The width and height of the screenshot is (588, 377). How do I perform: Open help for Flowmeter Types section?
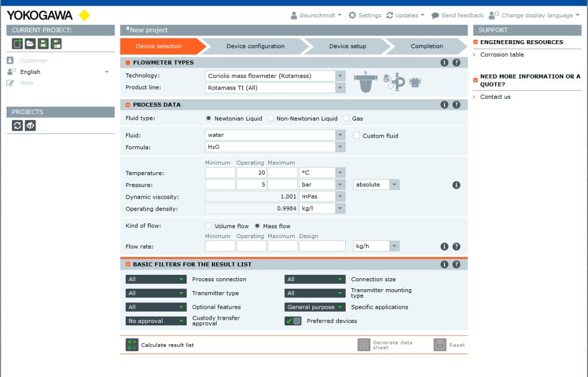pyautogui.click(x=457, y=63)
